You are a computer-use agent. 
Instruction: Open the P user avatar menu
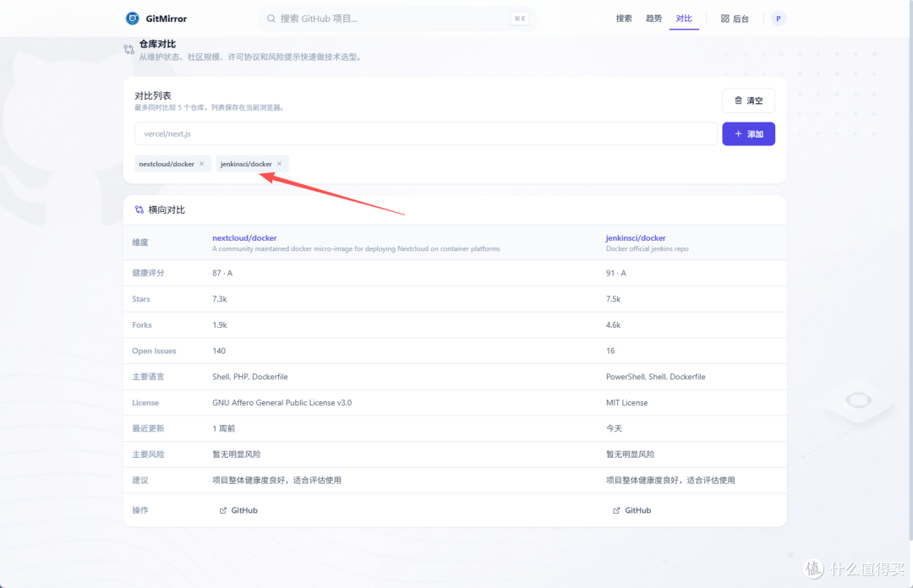[x=778, y=19]
